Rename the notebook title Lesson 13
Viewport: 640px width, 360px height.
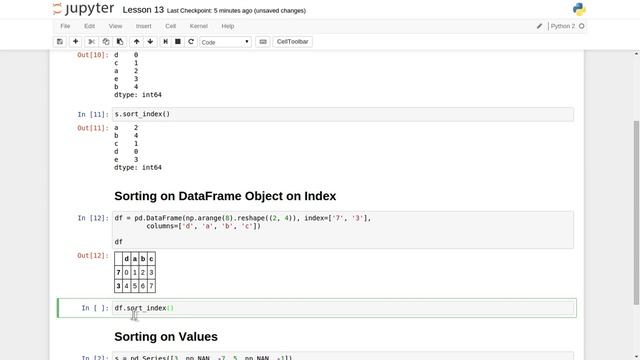click(x=143, y=10)
